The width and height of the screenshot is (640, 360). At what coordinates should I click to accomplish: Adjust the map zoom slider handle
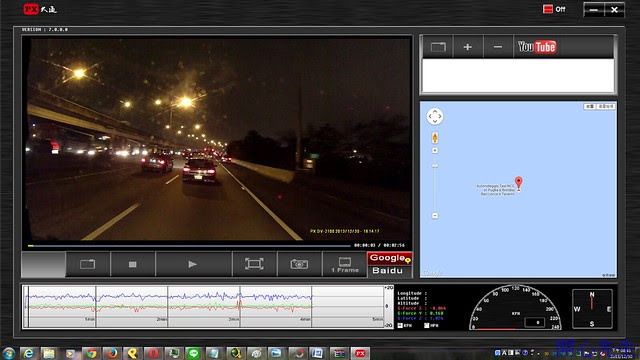point(435,166)
